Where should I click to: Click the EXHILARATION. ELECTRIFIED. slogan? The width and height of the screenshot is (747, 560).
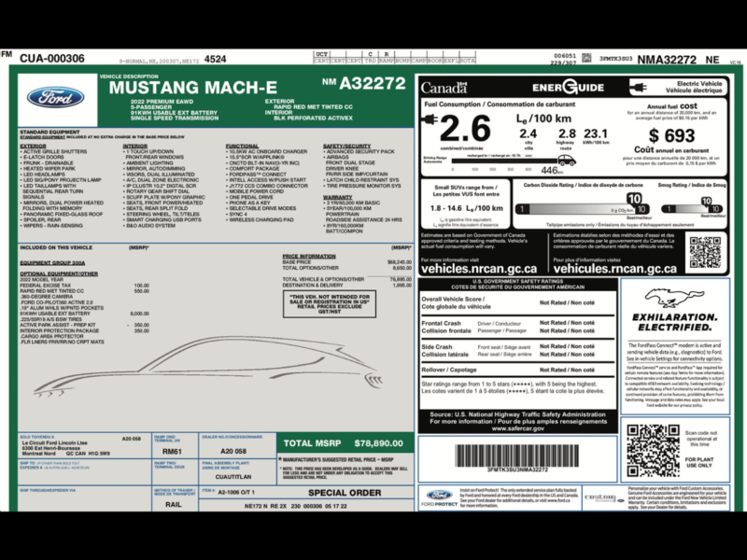pyautogui.click(x=674, y=322)
